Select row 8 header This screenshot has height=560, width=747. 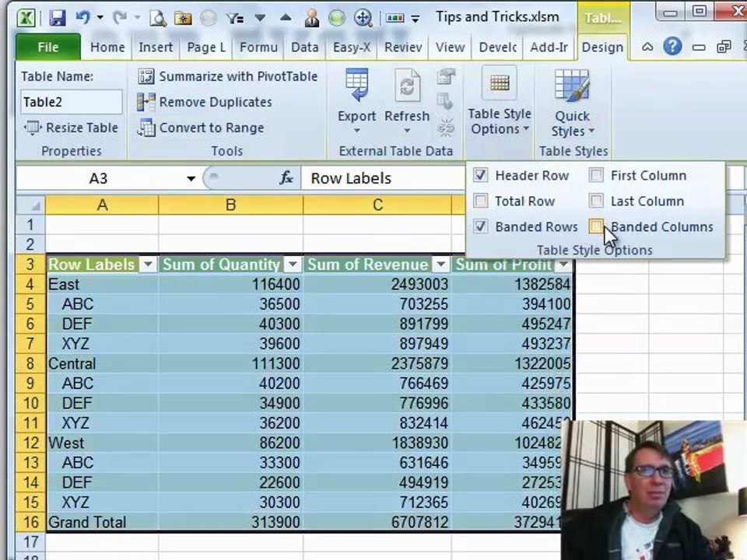30,363
